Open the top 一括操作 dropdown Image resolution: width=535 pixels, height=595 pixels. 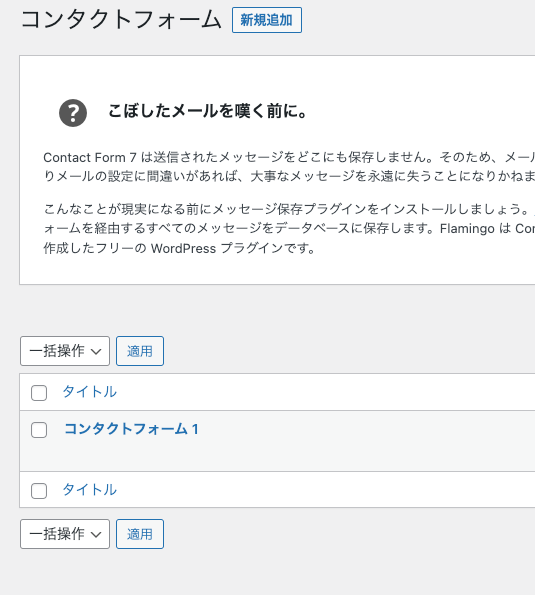65,351
